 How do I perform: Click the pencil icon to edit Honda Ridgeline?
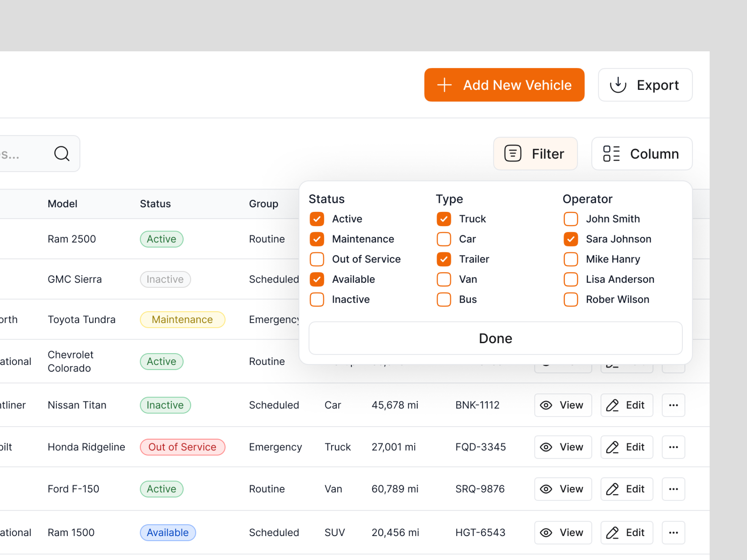tap(612, 447)
